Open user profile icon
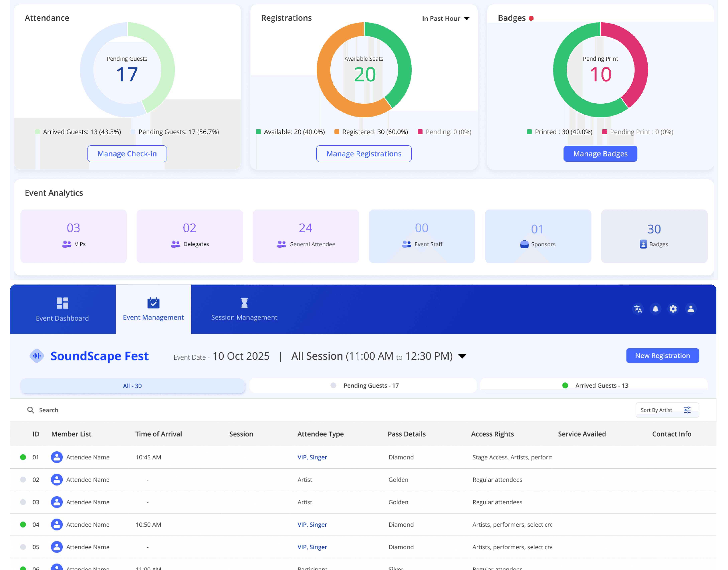Viewport: 728px width, 570px height. pos(691,309)
